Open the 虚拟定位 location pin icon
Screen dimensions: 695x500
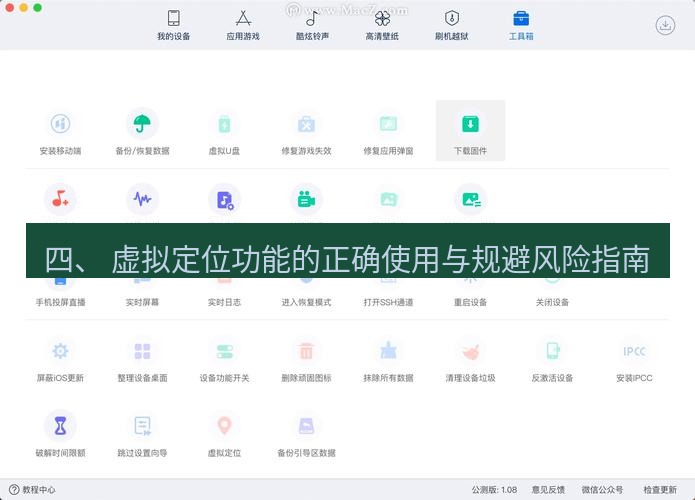tap(224, 426)
